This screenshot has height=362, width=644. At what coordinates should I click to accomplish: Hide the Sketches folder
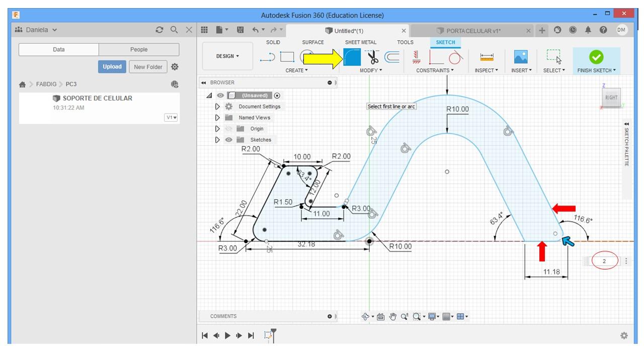click(x=228, y=140)
